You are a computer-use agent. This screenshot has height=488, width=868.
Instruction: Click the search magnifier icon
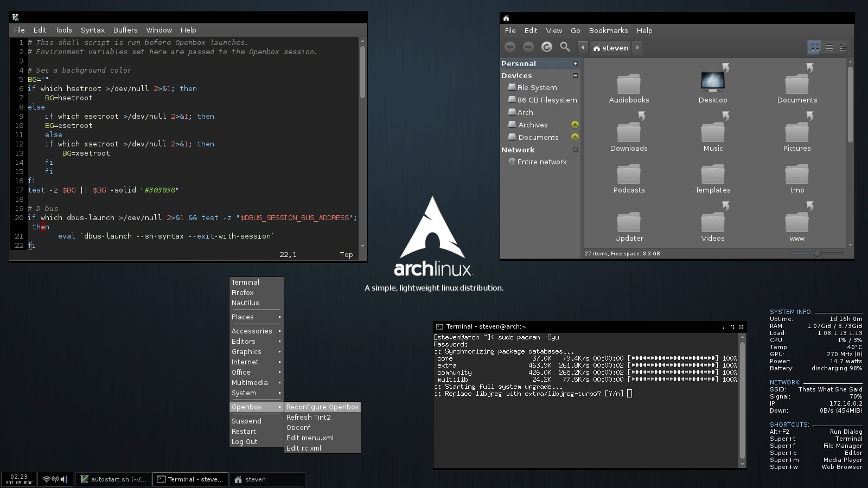click(x=565, y=47)
